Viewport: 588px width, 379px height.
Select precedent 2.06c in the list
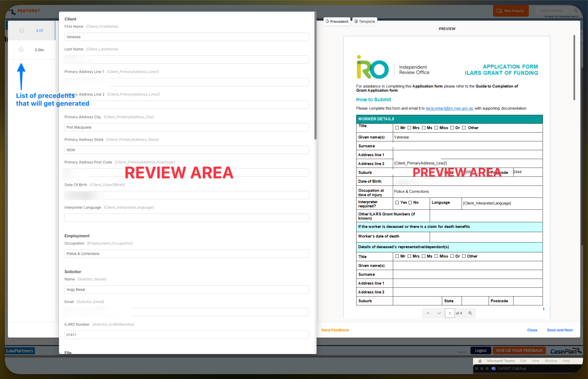tap(32, 50)
